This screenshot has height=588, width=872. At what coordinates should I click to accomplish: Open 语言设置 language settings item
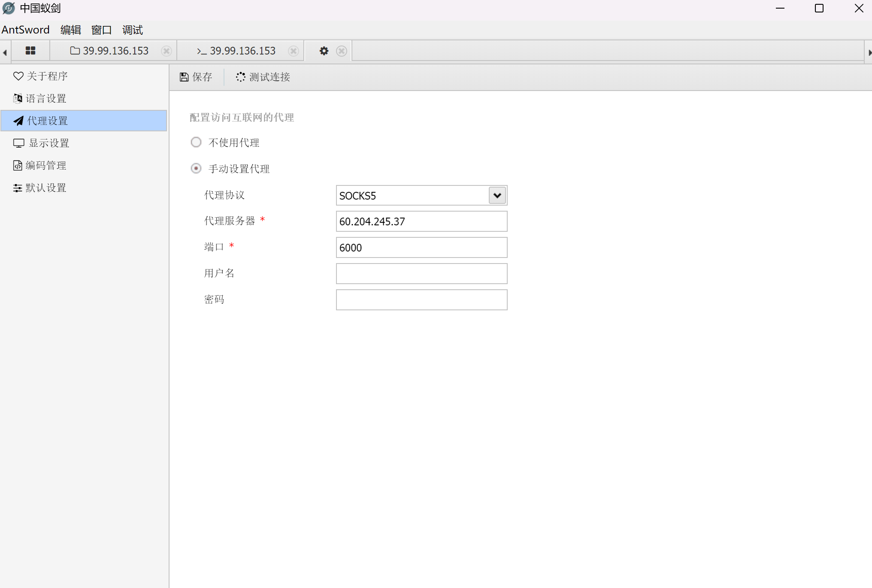point(45,98)
